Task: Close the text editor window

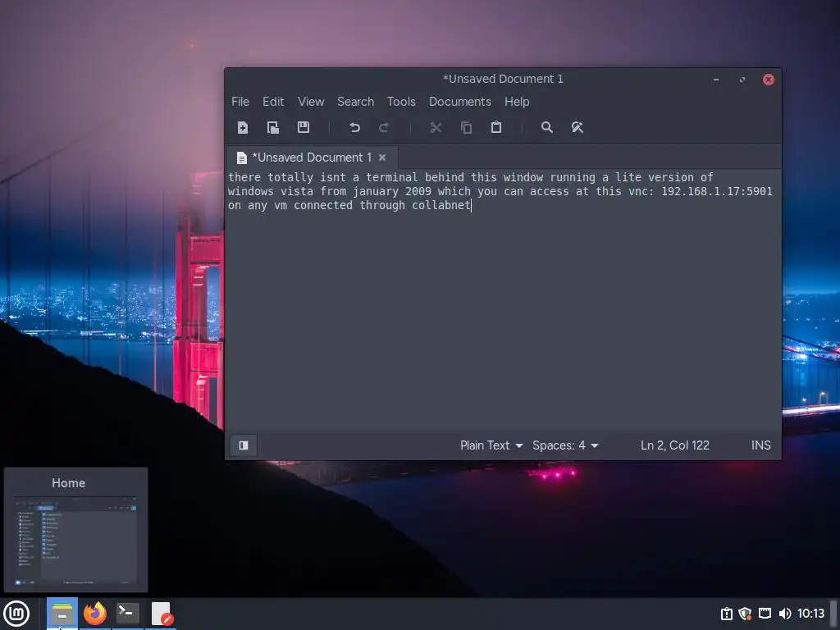Action: pos(768,80)
